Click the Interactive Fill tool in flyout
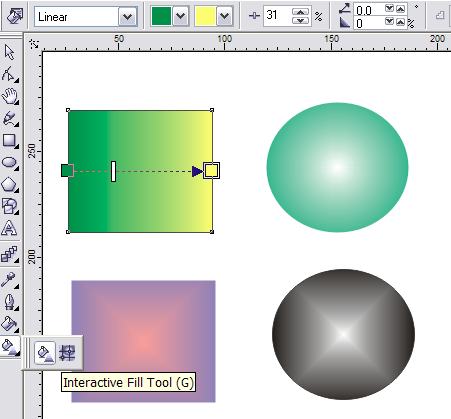 tap(45, 353)
